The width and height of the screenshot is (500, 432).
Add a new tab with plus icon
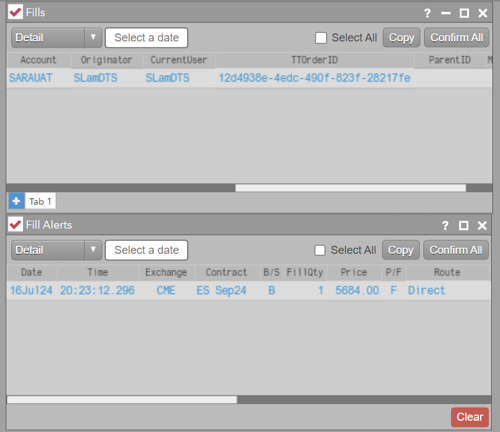pyautogui.click(x=16, y=201)
